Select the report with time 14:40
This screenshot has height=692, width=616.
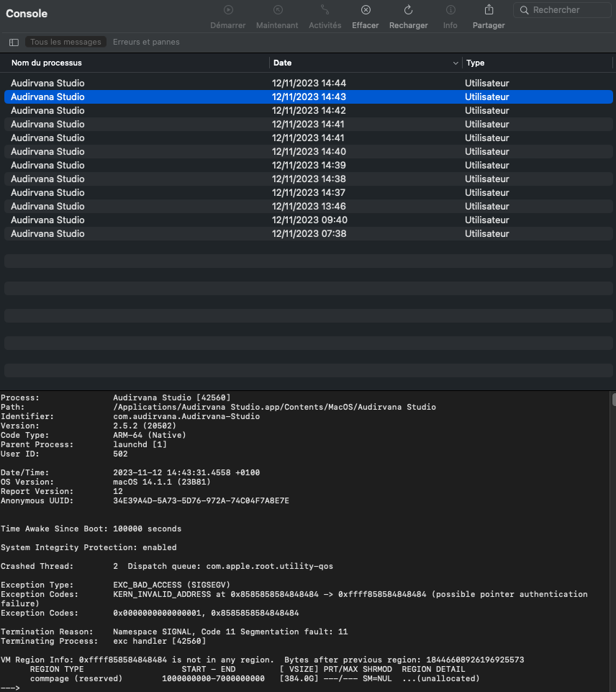(x=309, y=151)
